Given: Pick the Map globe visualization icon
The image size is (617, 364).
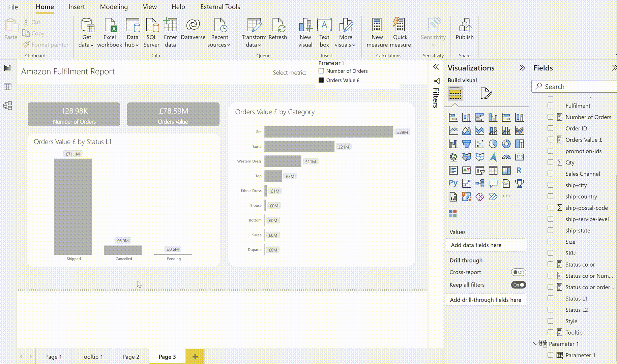Looking at the screenshot, I should coord(453,157).
